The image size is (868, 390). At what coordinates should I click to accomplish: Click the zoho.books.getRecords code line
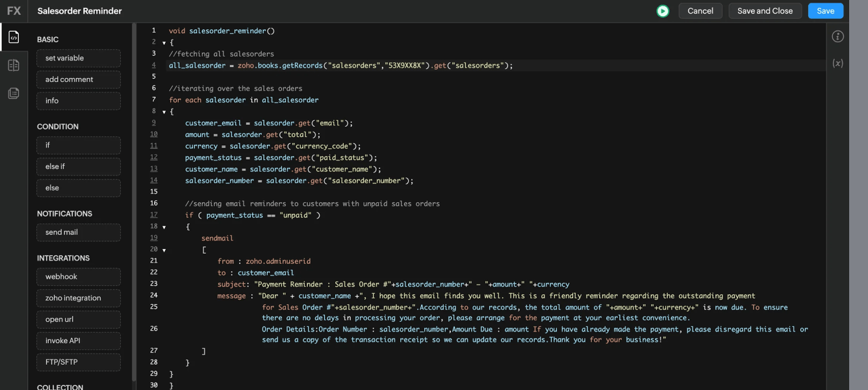point(340,66)
